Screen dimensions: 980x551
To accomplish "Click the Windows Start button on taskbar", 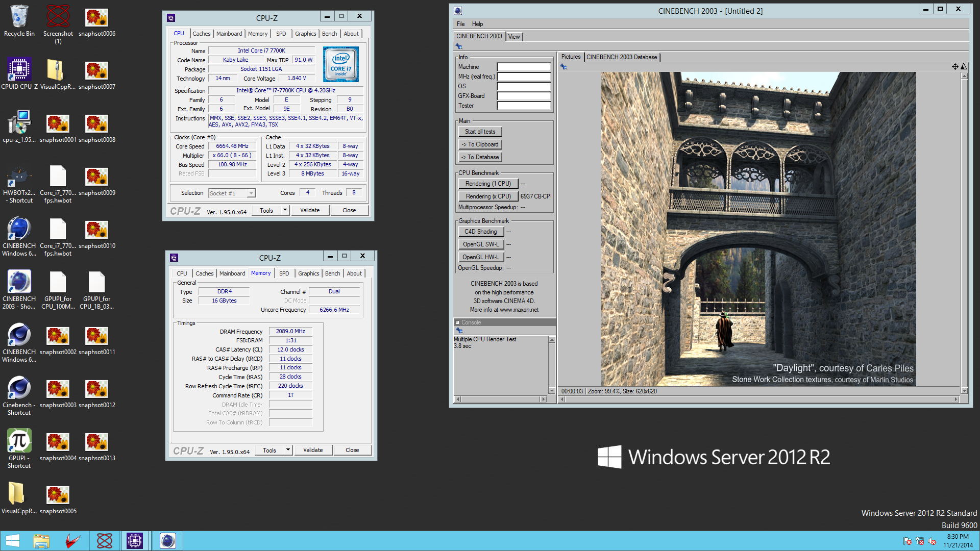I will (x=13, y=541).
